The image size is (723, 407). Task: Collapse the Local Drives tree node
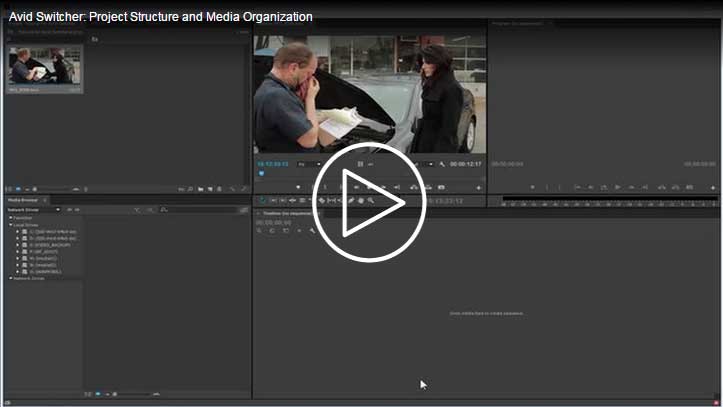pos(11,225)
